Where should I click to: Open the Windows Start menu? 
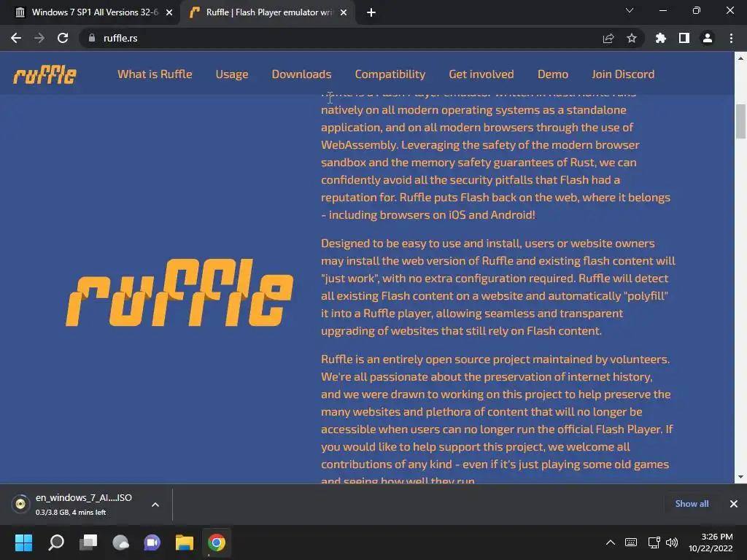[23, 542]
